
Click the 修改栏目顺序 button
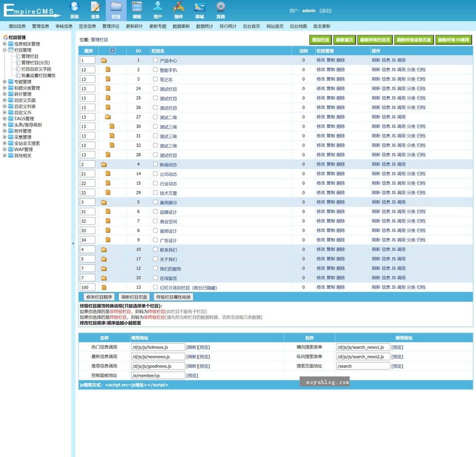pyautogui.click(x=99, y=297)
